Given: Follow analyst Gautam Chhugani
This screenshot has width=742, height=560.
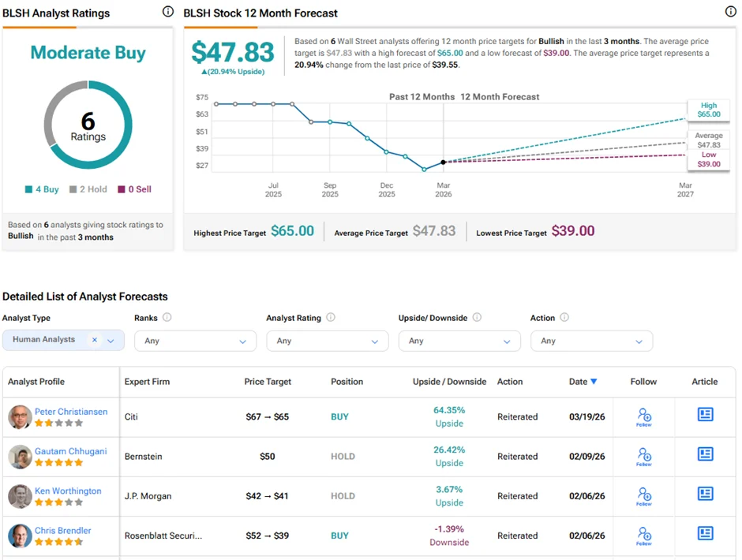Looking at the screenshot, I should click(644, 456).
